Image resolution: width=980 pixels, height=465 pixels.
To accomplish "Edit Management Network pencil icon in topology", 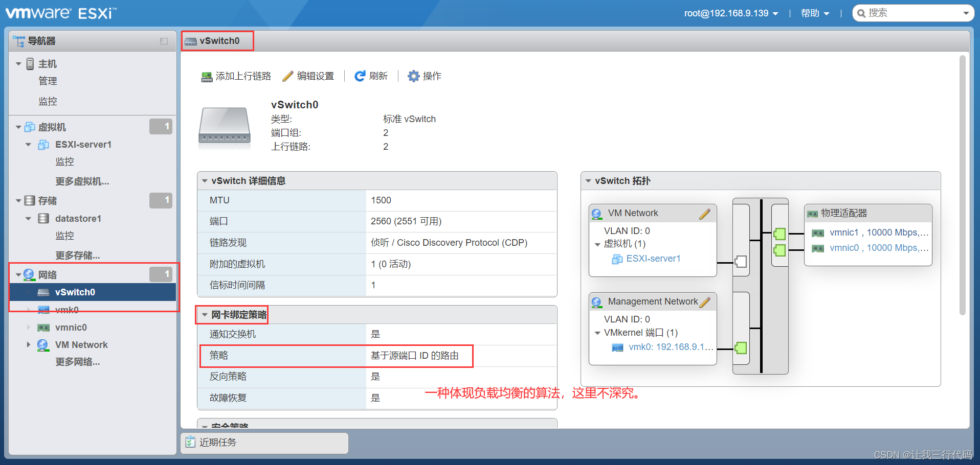I will [705, 302].
